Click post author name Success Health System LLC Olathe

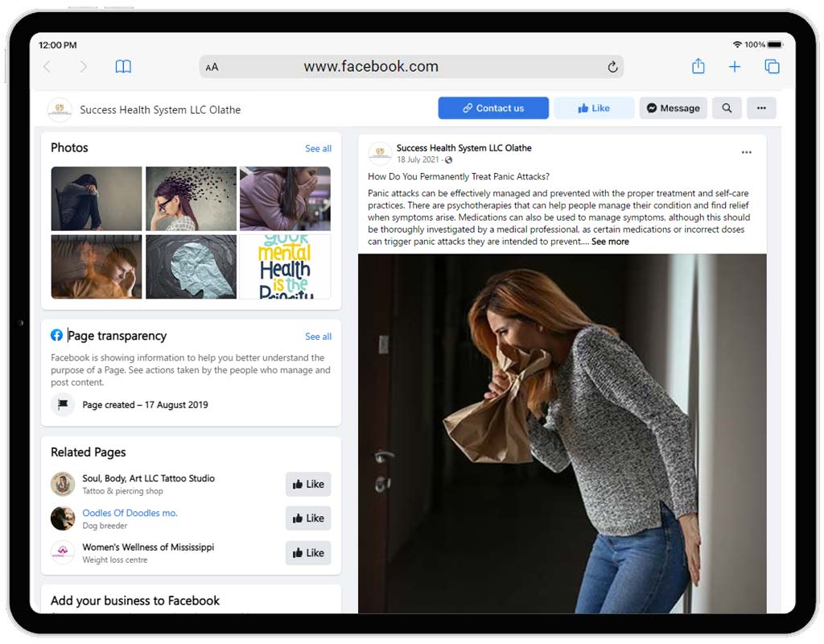(x=464, y=148)
